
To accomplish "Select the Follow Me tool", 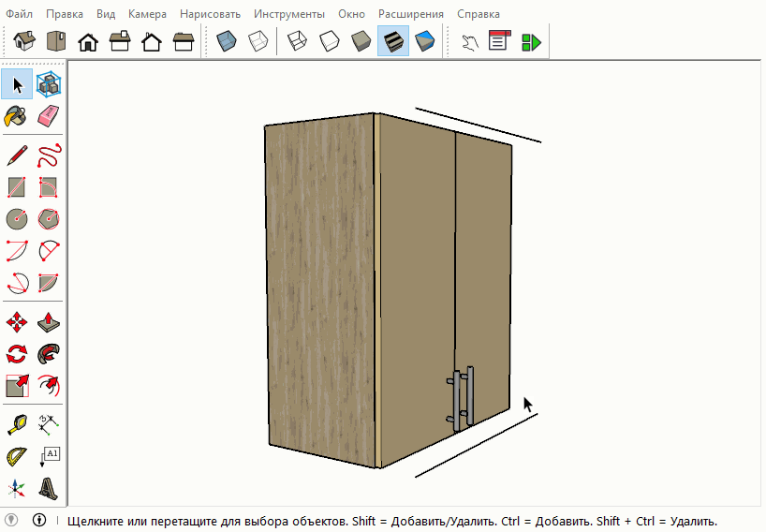I will (49, 354).
